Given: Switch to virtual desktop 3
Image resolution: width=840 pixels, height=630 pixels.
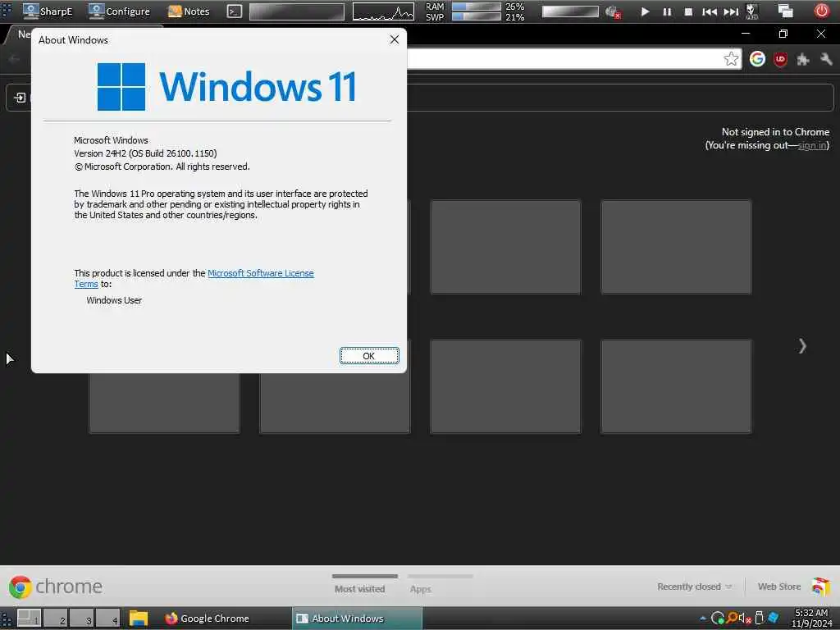Looking at the screenshot, I should coord(81,619).
